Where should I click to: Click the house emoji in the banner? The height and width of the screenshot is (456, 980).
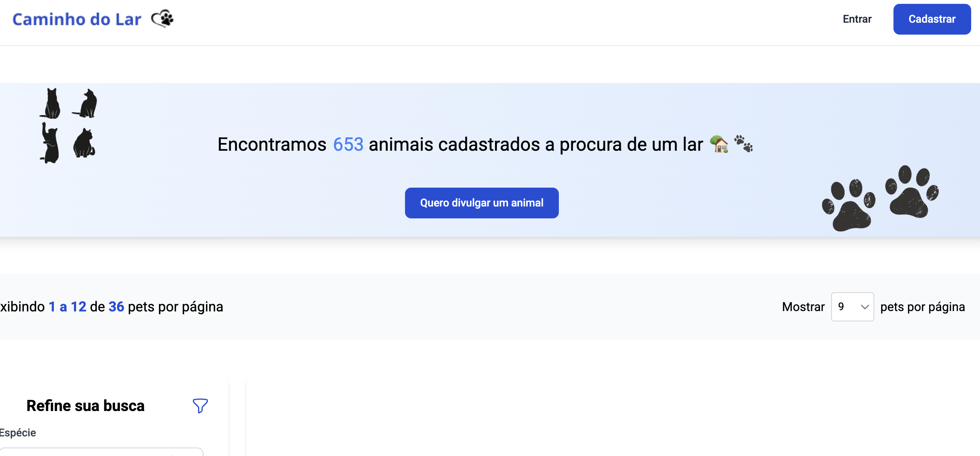pos(719,144)
